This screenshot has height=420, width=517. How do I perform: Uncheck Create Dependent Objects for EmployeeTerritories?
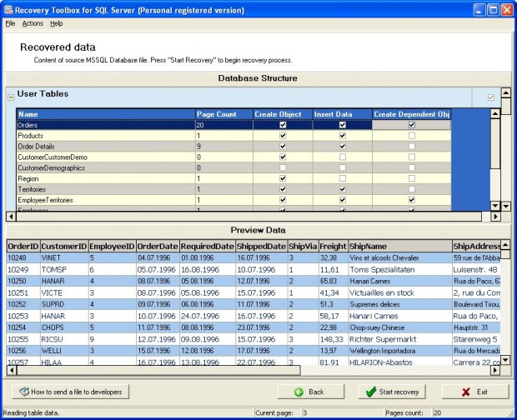click(x=411, y=200)
